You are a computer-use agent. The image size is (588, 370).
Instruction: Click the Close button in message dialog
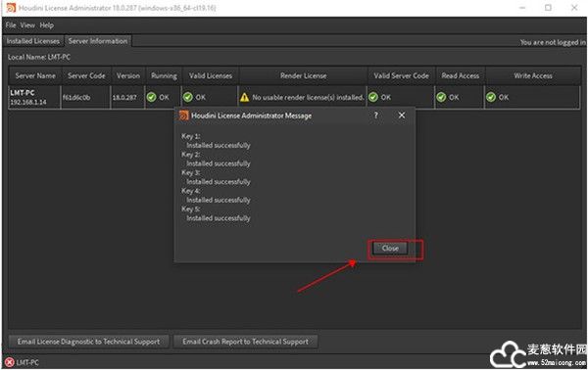pos(390,249)
